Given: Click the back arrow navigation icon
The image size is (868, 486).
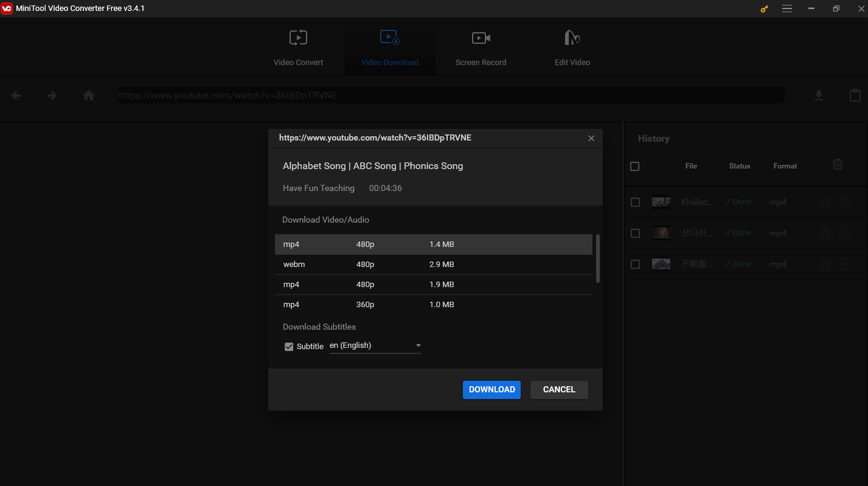Looking at the screenshot, I should click(16, 95).
